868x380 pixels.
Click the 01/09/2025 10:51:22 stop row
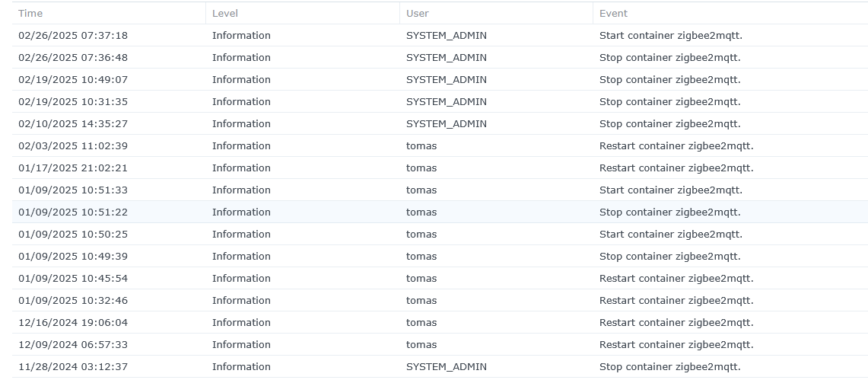coord(73,212)
